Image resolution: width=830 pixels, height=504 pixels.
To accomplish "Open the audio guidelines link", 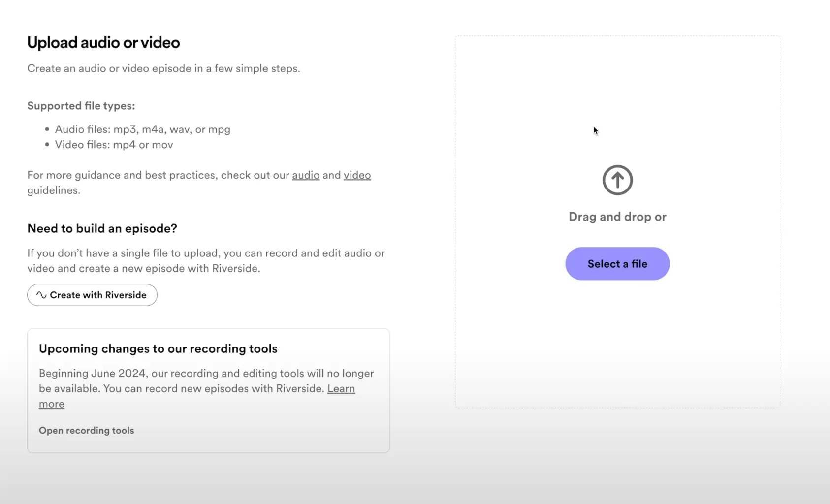I will [306, 175].
